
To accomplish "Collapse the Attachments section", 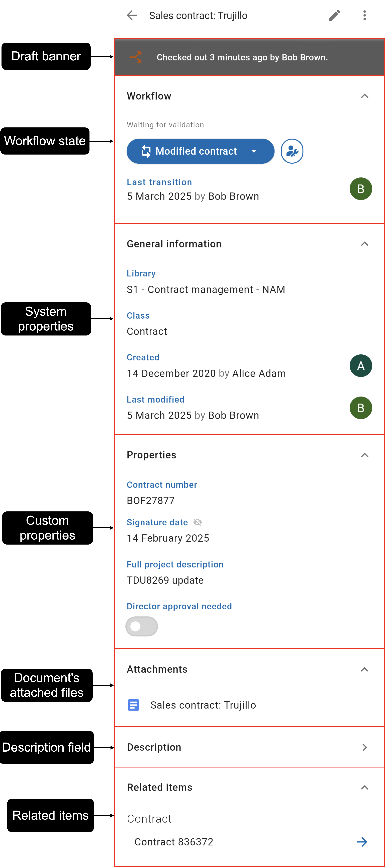I will (x=364, y=669).
